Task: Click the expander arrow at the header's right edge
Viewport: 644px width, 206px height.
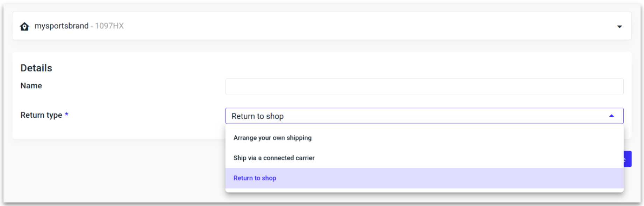Action: coord(620,26)
